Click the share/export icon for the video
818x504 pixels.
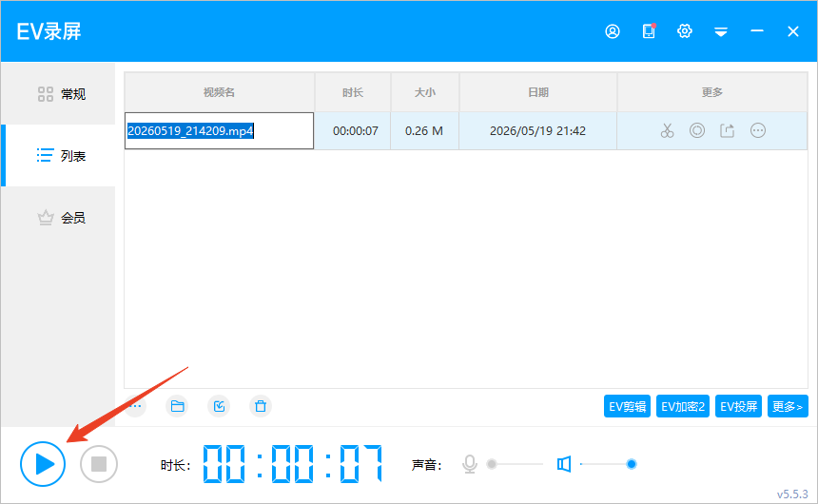728,130
